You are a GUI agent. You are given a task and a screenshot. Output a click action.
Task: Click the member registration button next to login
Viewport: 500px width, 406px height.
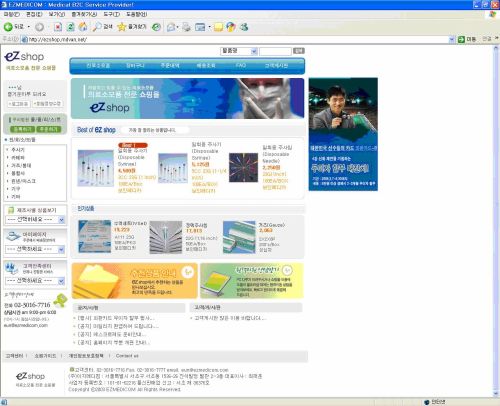coord(47,104)
